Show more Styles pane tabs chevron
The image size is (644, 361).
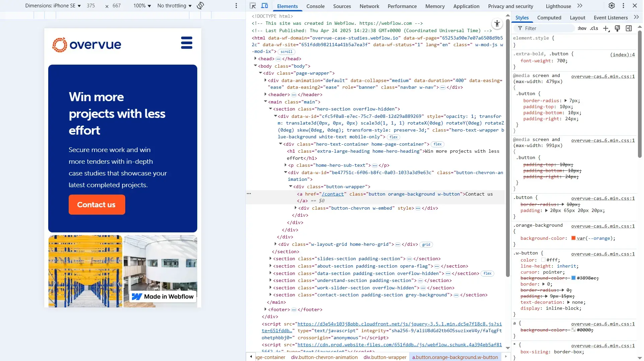(x=636, y=17)
